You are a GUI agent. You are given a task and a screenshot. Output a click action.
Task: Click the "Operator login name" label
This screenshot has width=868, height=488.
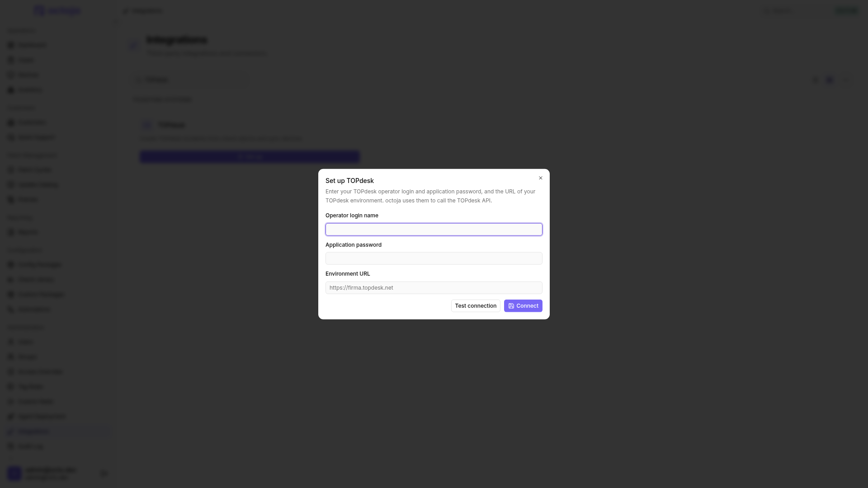352,216
